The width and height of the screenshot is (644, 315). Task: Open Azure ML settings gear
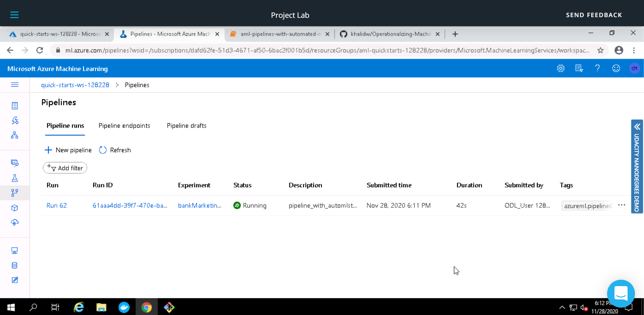[561, 69]
